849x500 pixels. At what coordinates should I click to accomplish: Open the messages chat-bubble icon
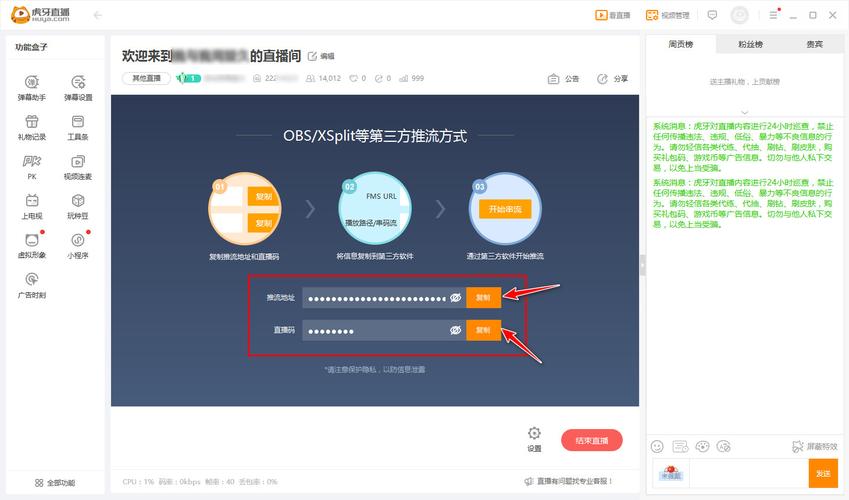point(713,15)
